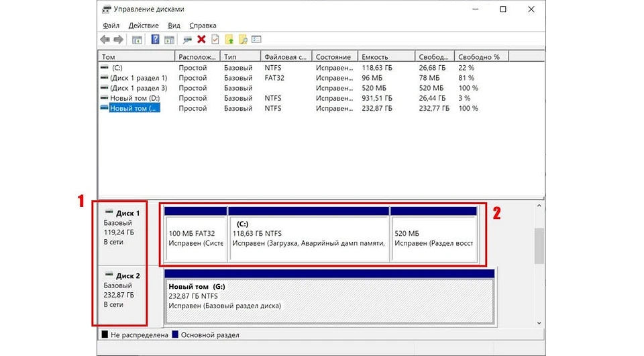Viewport: 644px width, 356px height.
Task: Sort by the Емкость column header
Action: click(x=386, y=56)
